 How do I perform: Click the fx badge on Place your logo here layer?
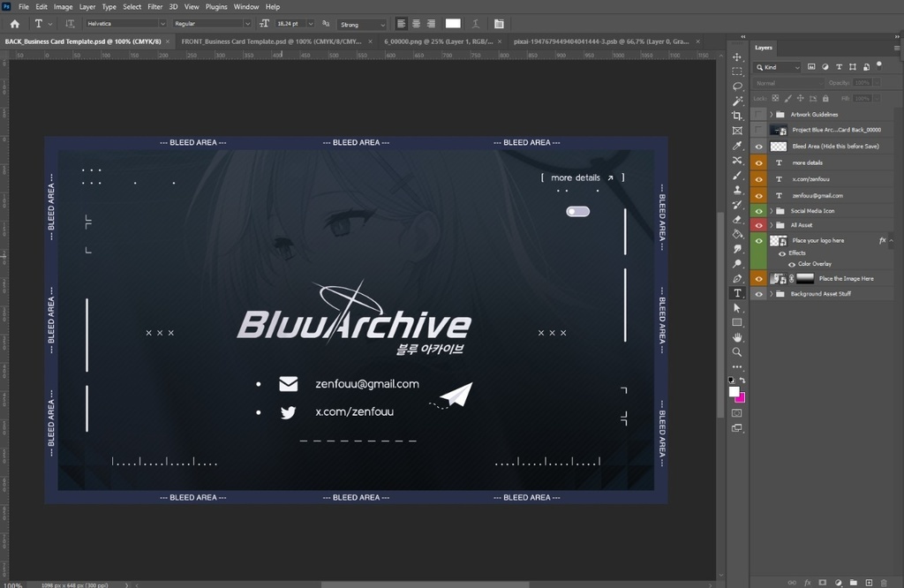pyautogui.click(x=883, y=240)
